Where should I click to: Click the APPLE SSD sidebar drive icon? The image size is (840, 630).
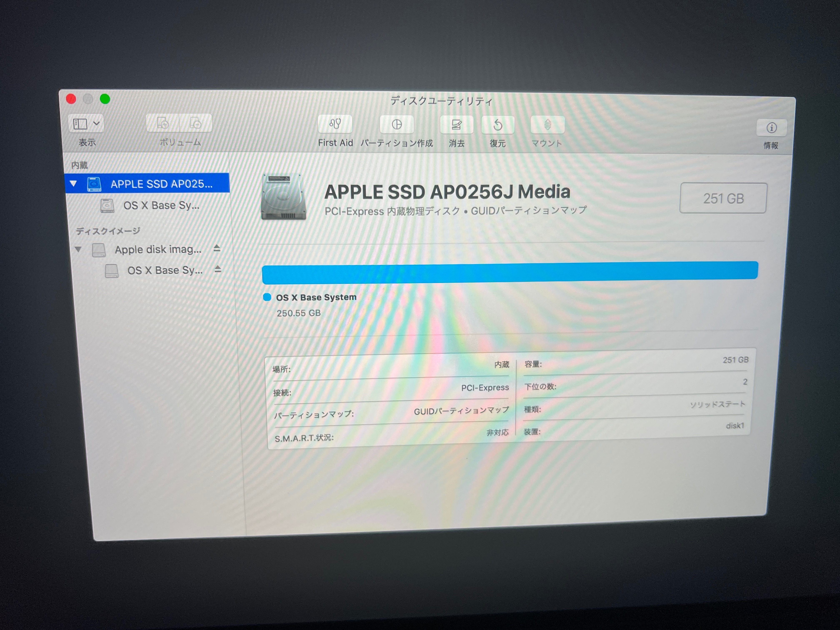pos(94,184)
